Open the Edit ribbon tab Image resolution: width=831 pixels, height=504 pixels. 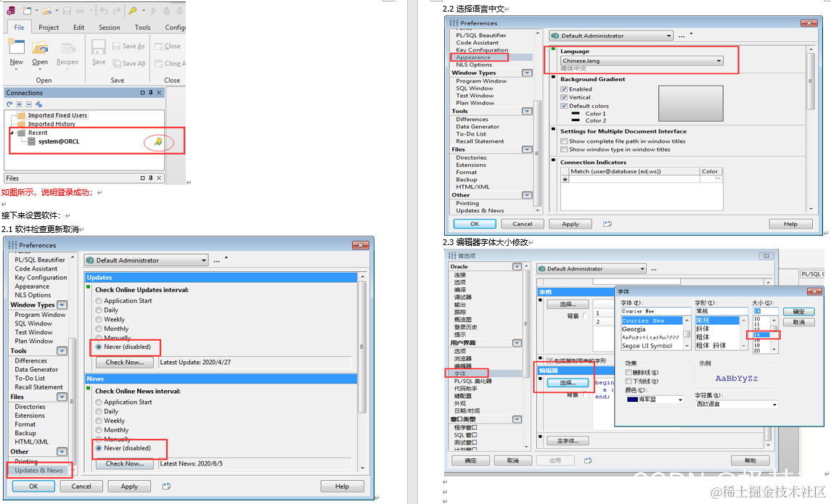[x=79, y=28]
